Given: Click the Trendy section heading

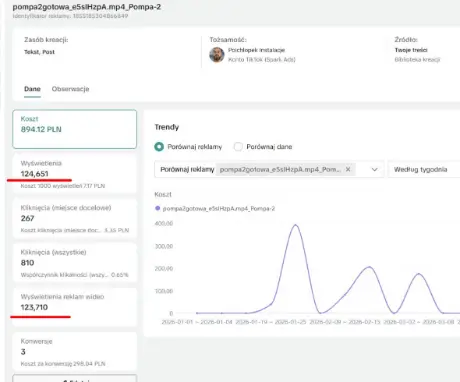Looking at the screenshot, I should [x=167, y=127].
